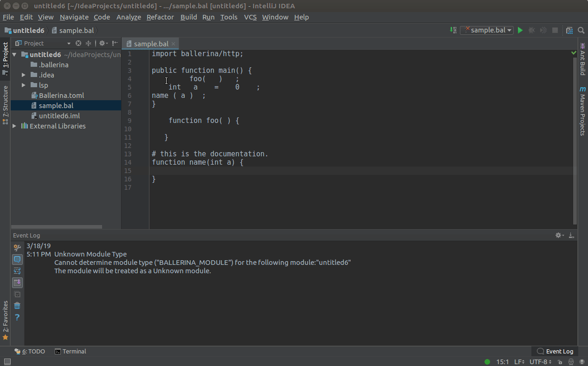
Task: Click sample.bal breadcrumb in navigation bar
Action: (x=72, y=30)
